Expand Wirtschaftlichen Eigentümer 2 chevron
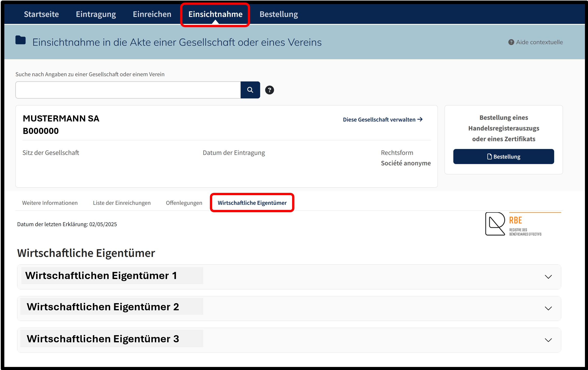The image size is (588, 370). [x=548, y=309]
